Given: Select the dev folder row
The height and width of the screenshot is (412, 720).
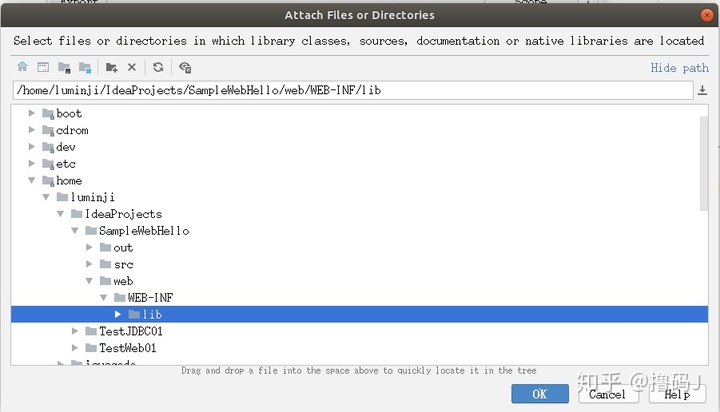Looking at the screenshot, I should click(359, 147).
